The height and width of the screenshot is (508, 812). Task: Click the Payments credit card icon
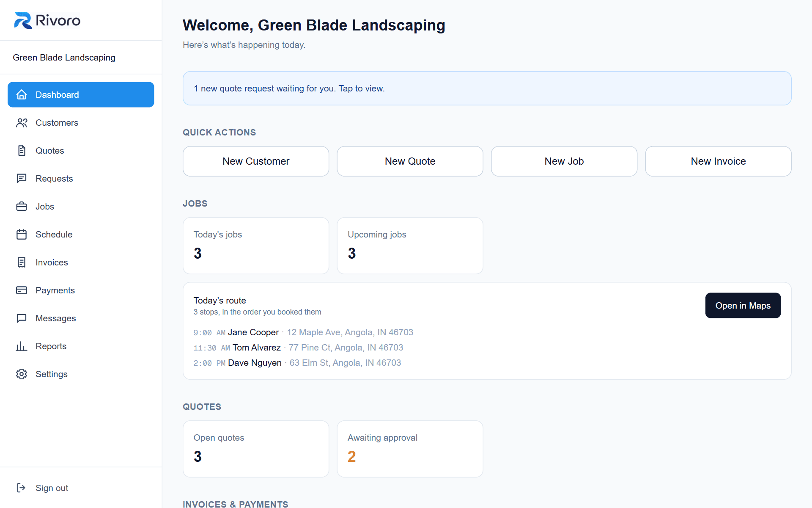coord(22,290)
